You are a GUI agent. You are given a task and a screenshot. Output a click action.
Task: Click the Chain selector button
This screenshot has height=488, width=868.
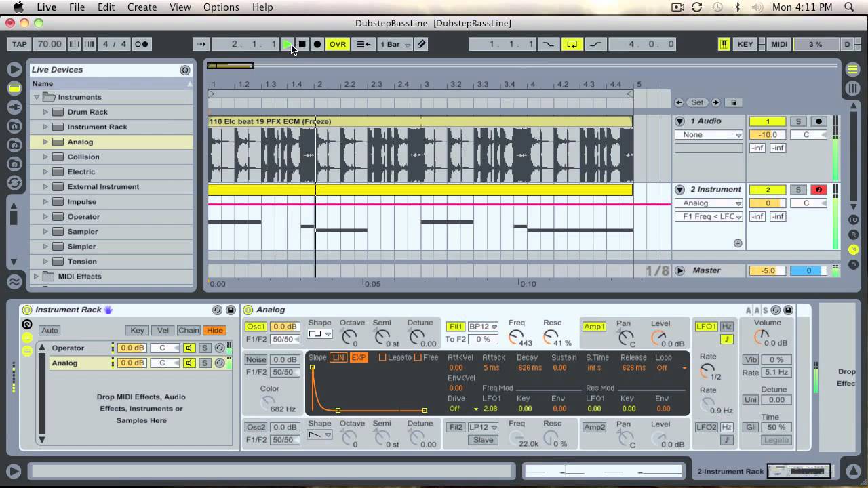(x=189, y=331)
